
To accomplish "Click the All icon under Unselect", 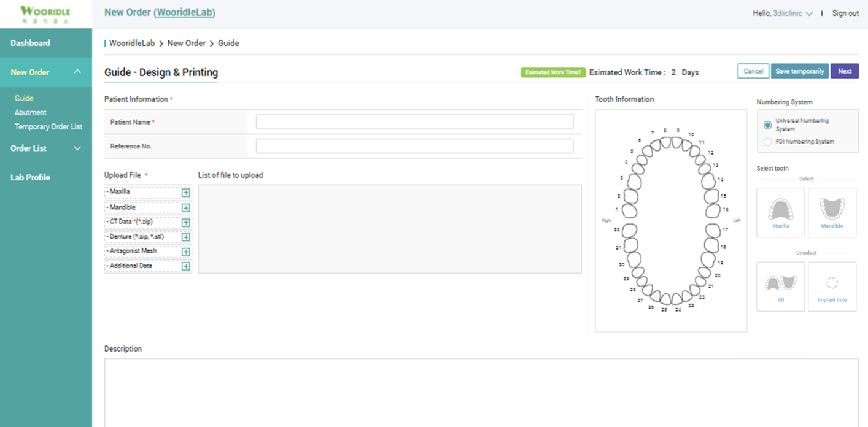I will coord(780,283).
